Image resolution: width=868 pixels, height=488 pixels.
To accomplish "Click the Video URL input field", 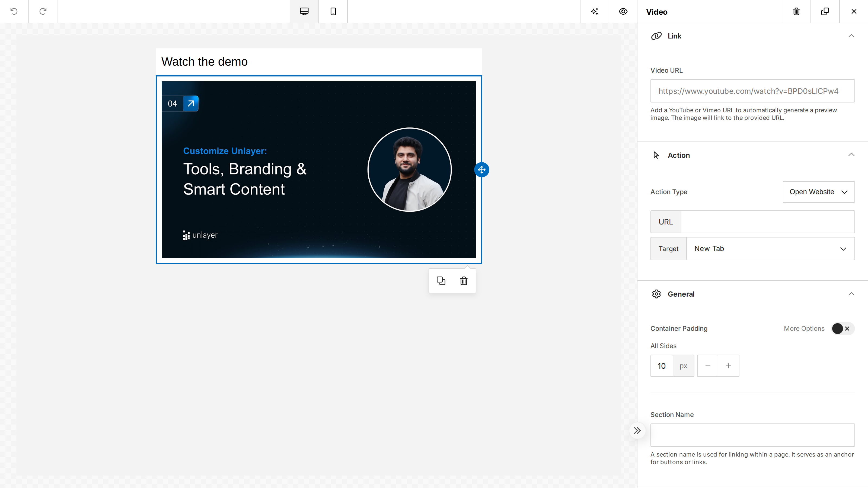I will [752, 91].
